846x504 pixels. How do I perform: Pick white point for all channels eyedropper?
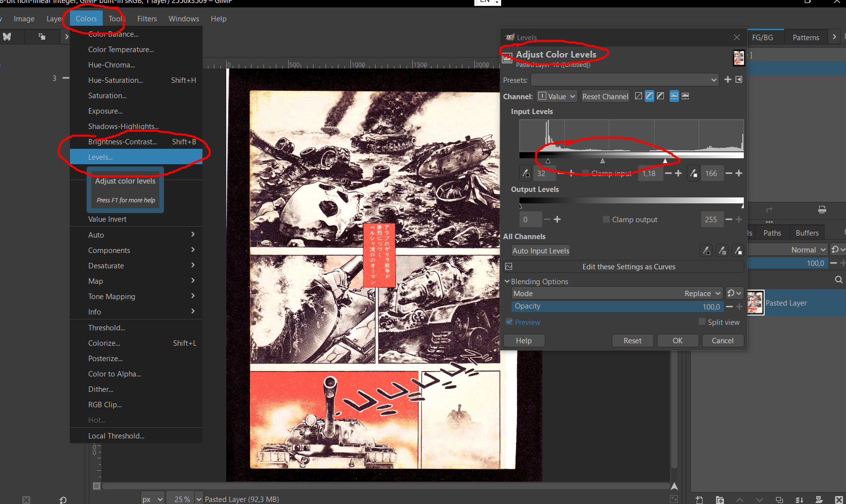pos(738,251)
